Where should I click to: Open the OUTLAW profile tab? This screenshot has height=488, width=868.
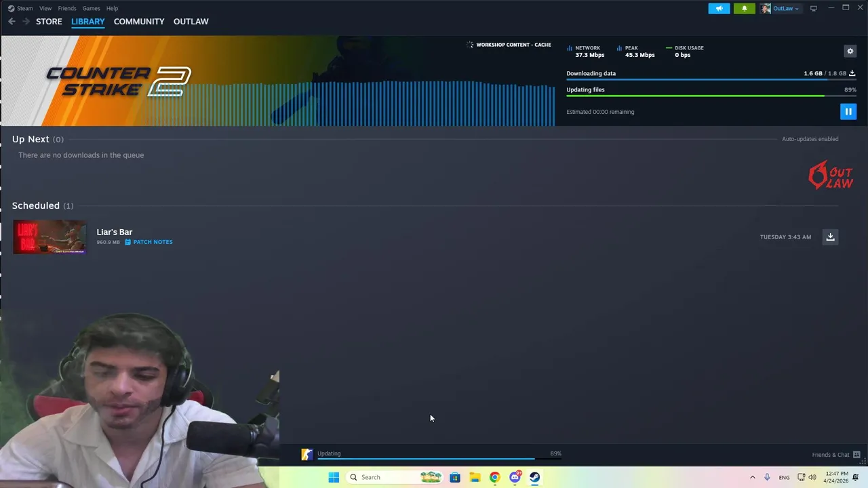point(191,22)
